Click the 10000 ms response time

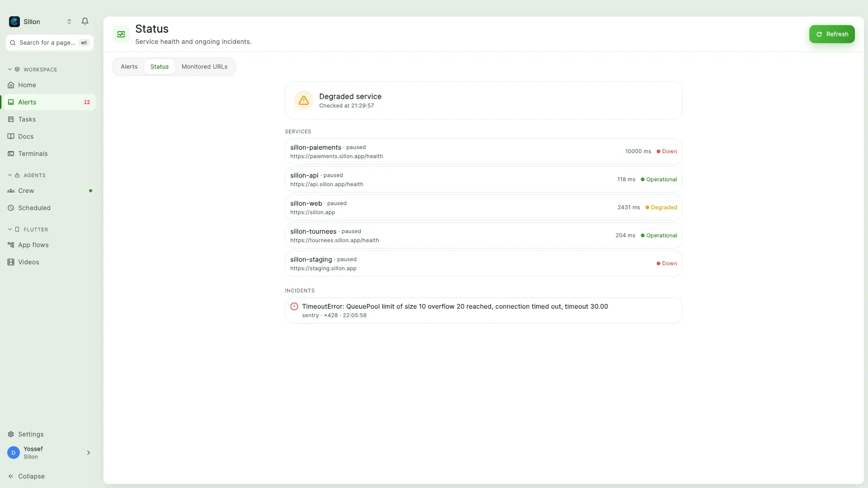coord(638,151)
